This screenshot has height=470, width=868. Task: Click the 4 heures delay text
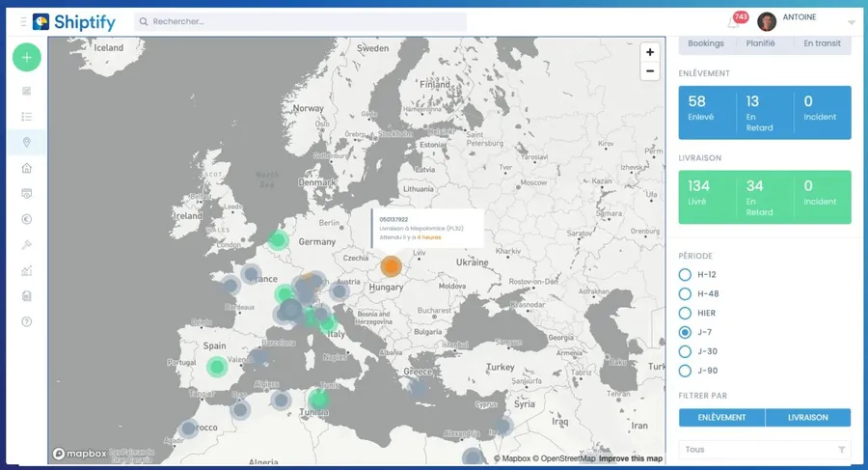pyautogui.click(x=429, y=237)
